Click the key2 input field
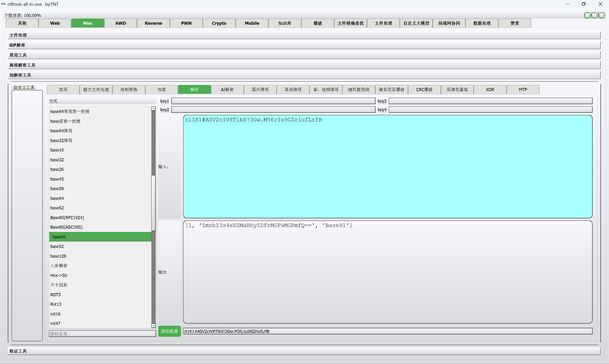 coord(273,109)
